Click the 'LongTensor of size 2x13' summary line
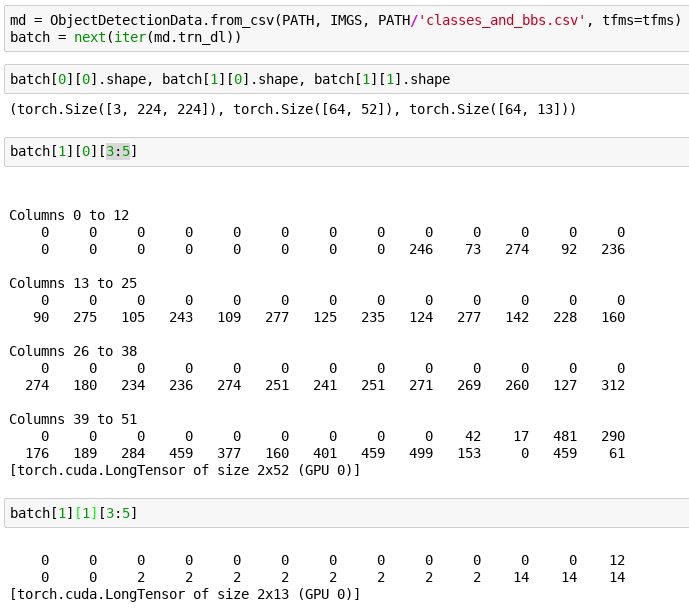The width and height of the screenshot is (689, 613). pyautogui.click(x=185, y=594)
